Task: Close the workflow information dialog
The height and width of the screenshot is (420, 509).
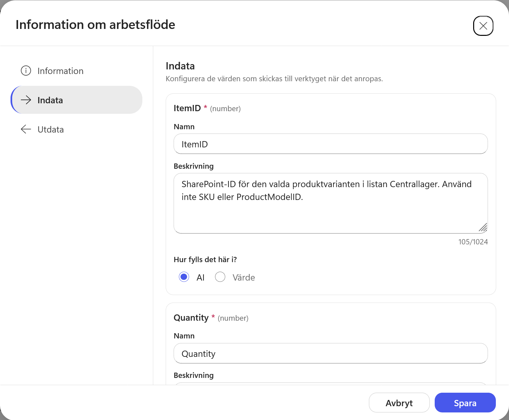Action: click(x=483, y=26)
